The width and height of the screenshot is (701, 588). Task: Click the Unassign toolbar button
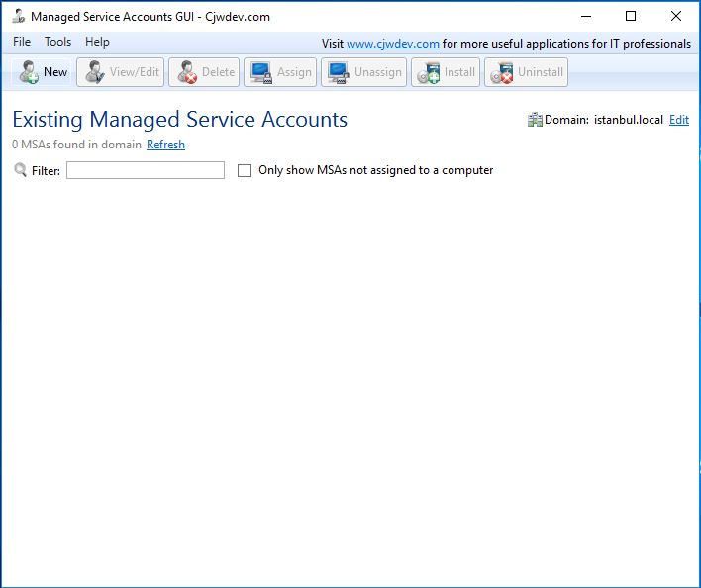[x=363, y=72]
